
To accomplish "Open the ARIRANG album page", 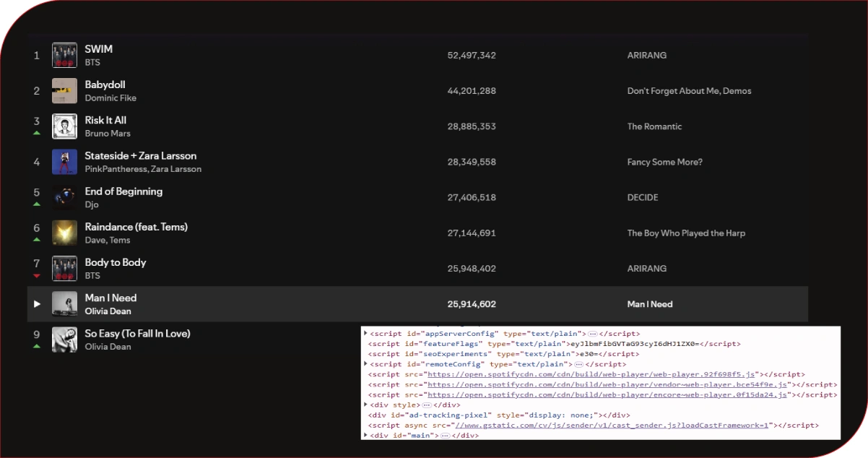I will click(647, 55).
